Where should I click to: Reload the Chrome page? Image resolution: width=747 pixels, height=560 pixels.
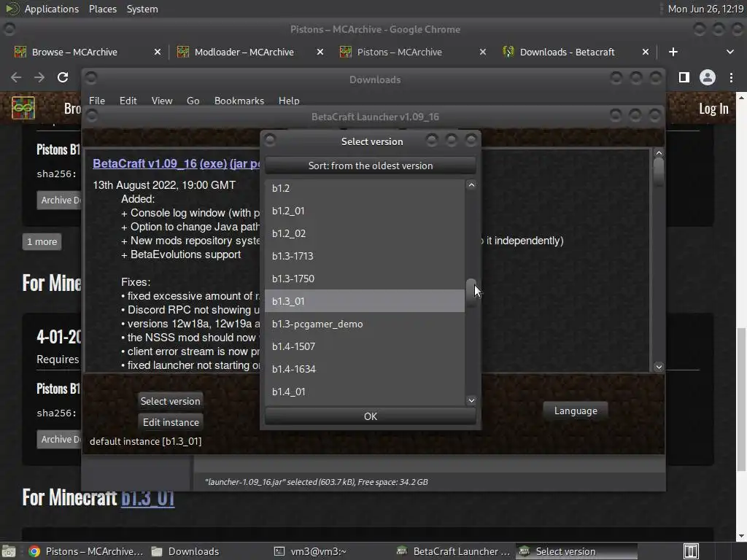(x=63, y=77)
